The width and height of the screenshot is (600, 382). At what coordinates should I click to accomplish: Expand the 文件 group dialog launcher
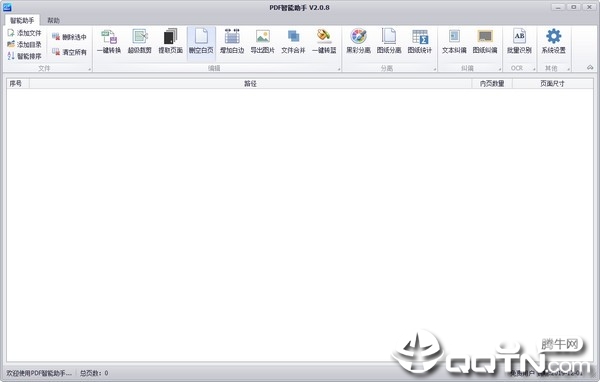(90, 69)
